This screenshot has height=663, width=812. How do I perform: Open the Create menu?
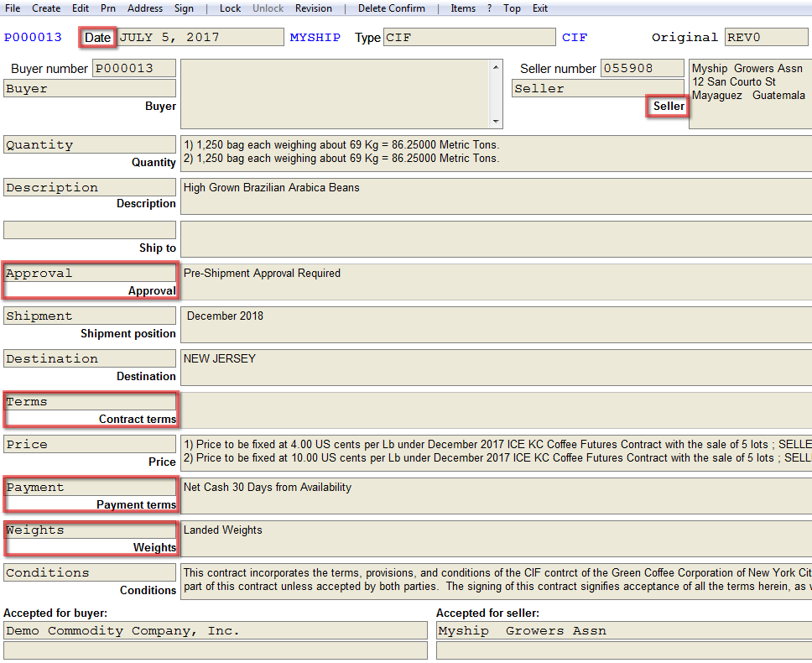point(46,8)
